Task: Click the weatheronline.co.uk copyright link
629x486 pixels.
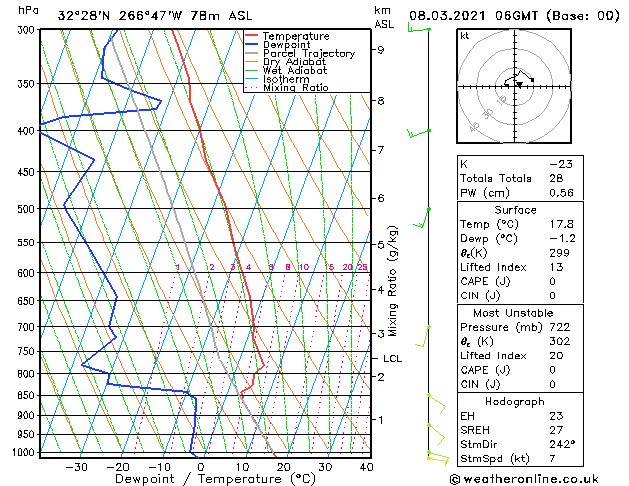Action: (524, 479)
